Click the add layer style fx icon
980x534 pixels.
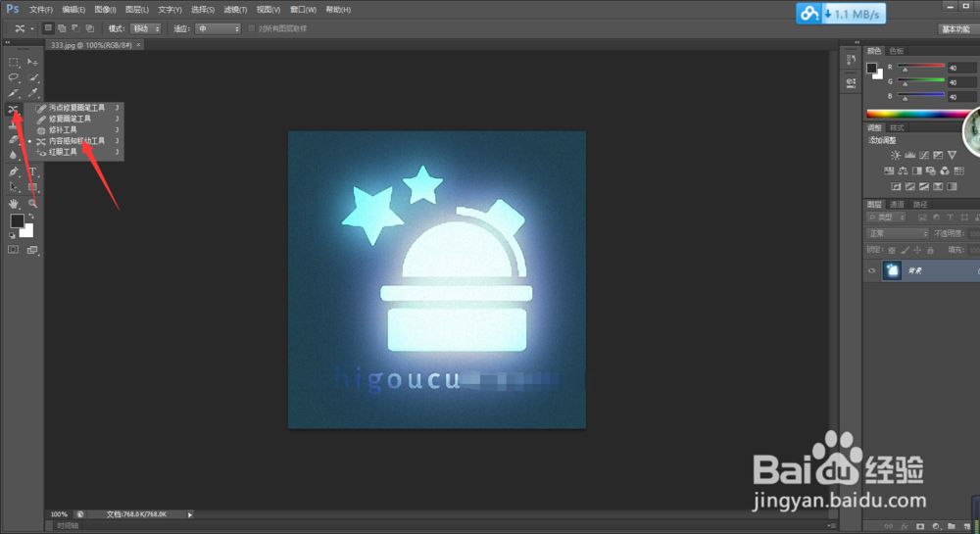[904, 526]
